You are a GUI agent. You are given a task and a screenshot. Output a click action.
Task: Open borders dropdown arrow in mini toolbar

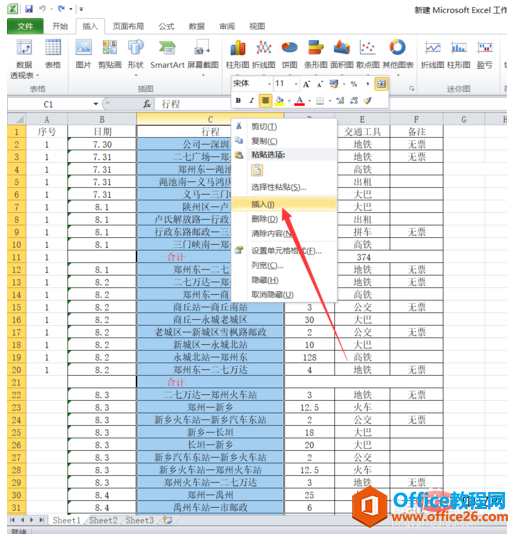tap(330, 100)
